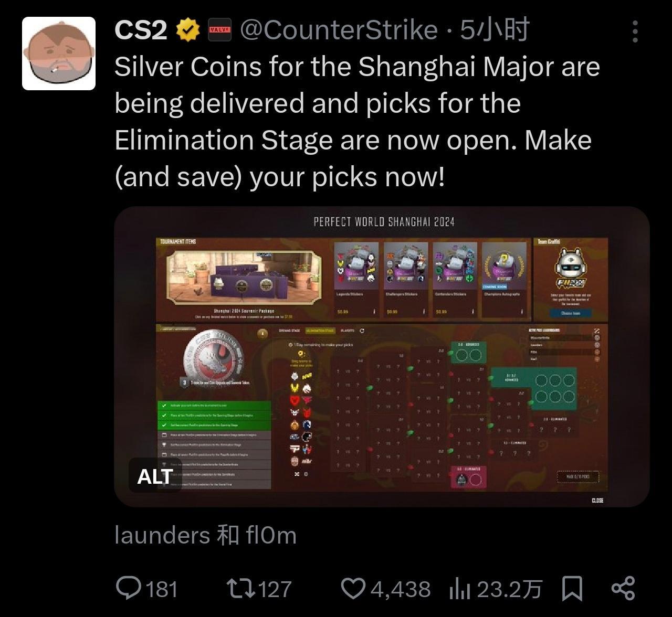Open the CS2 profile avatar
The image size is (672, 617).
coord(59,54)
